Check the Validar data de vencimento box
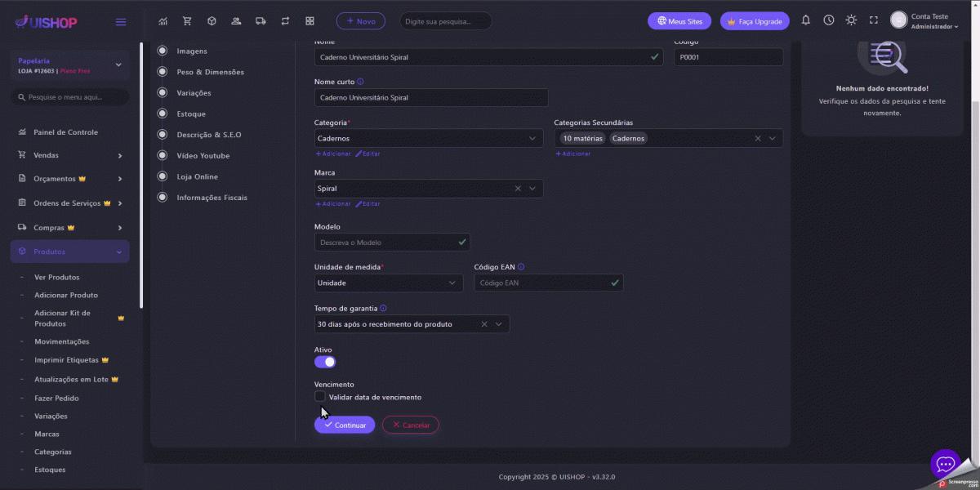The width and height of the screenshot is (980, 490). 320,397
